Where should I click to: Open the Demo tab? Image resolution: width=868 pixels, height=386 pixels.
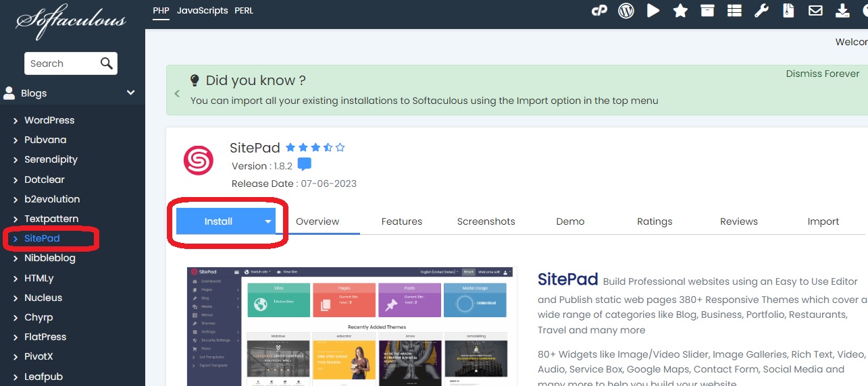coord(570,221)
